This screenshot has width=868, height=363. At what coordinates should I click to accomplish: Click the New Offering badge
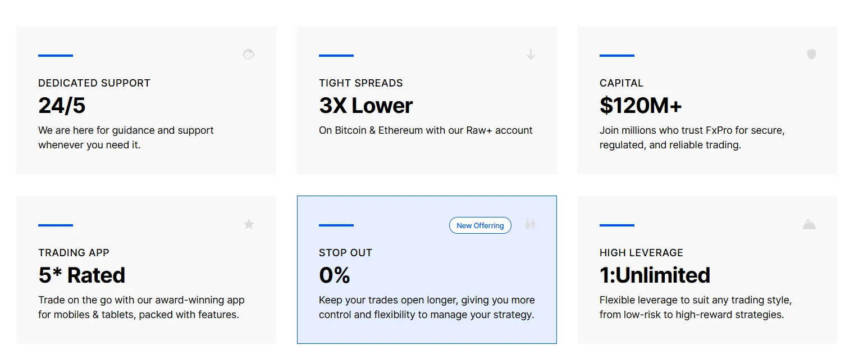point(480,225)
